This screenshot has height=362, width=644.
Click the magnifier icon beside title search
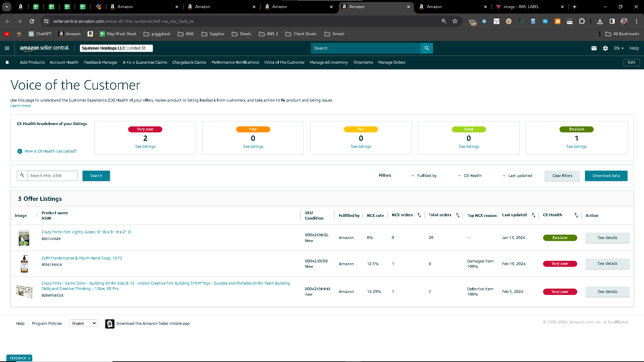(22, 176)
